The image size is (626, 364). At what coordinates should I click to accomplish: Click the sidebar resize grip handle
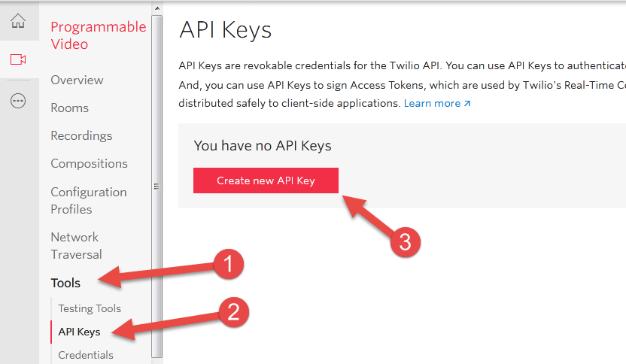click(x=156, y=187)
